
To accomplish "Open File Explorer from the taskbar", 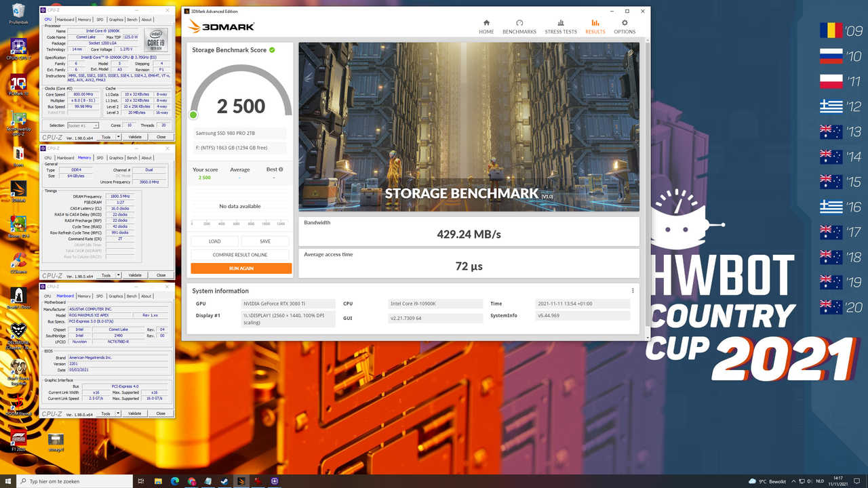I will (x=157, y=481).
